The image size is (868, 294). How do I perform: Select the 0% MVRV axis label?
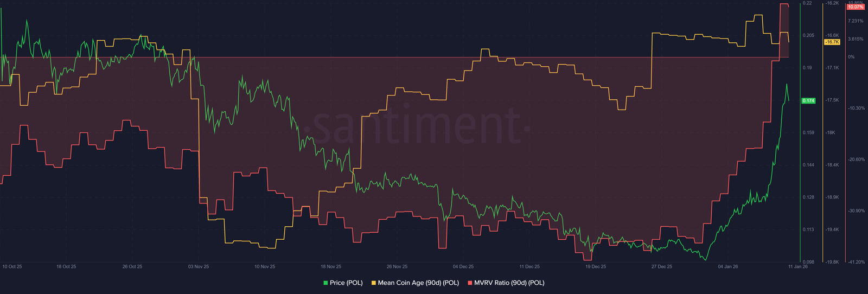pos(851,57)
